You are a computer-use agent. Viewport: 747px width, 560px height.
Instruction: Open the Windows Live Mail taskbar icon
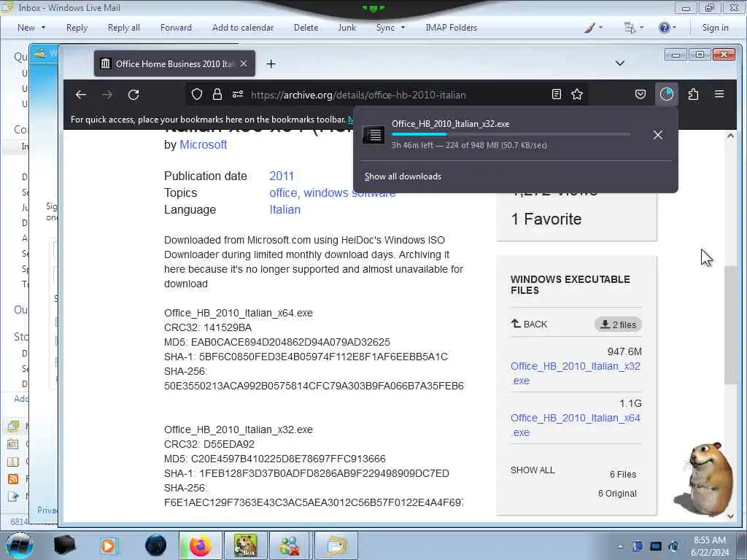(x=336, y=545)
